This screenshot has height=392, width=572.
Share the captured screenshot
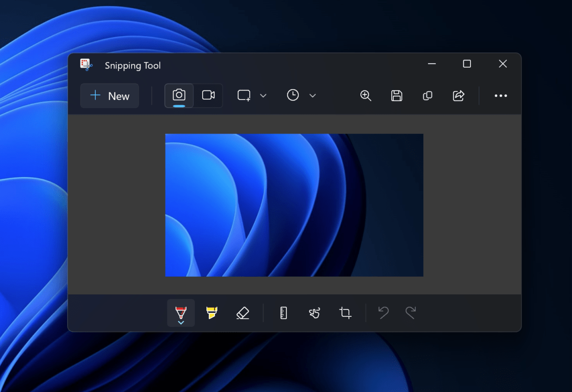458,96
